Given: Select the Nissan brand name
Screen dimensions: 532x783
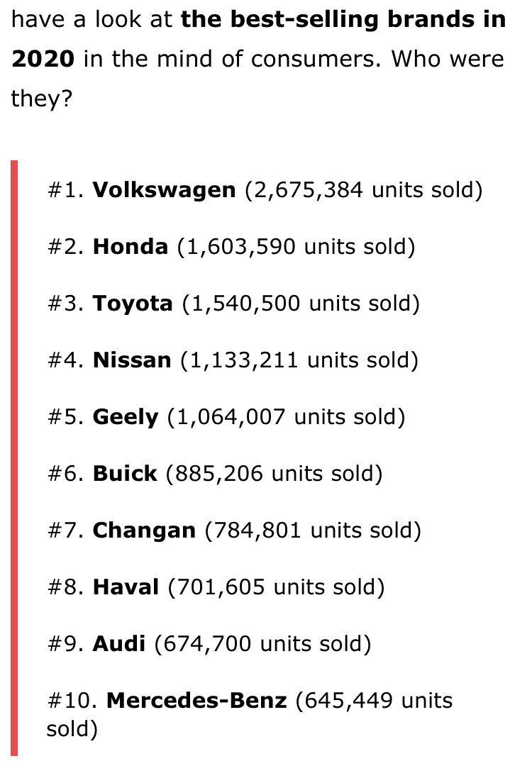Looking at the screenshot, I should click(132, 360).
